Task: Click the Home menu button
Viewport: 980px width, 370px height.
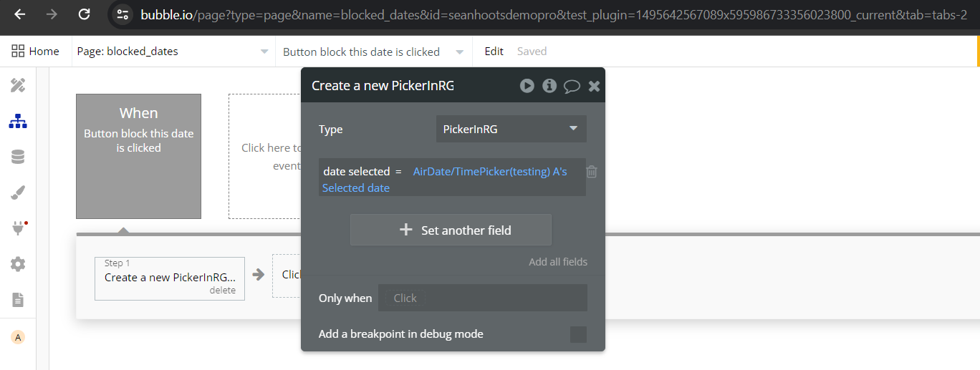Action: [36, 52]
